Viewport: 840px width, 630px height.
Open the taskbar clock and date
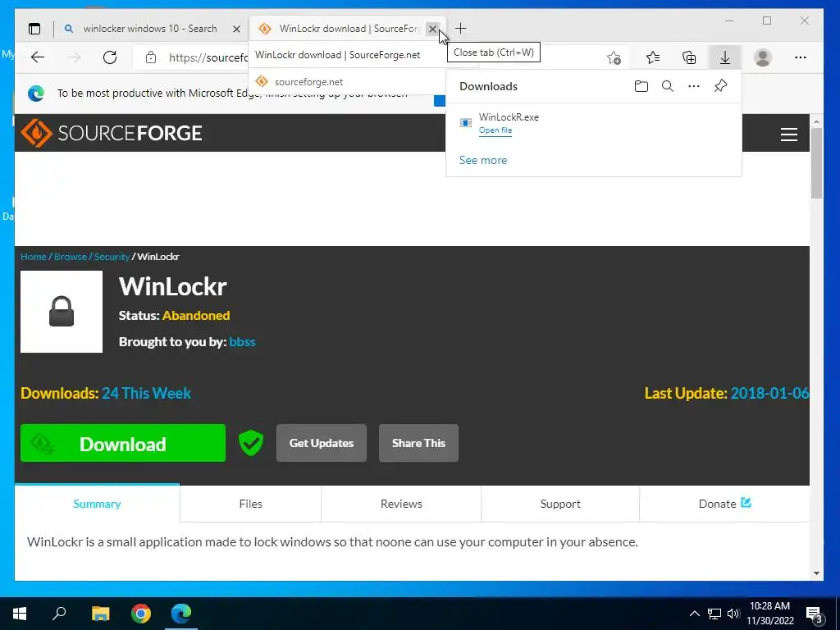[x=769, y=614]
